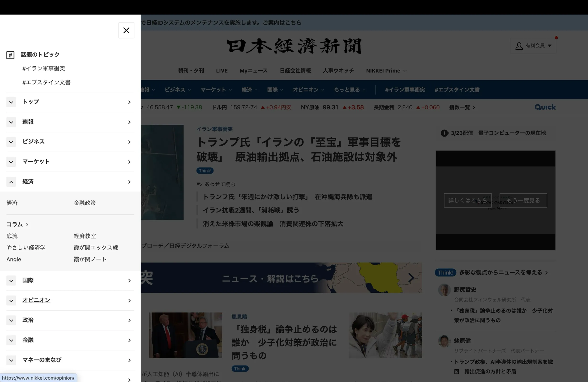Open the 底流 column

click(12, 236)
